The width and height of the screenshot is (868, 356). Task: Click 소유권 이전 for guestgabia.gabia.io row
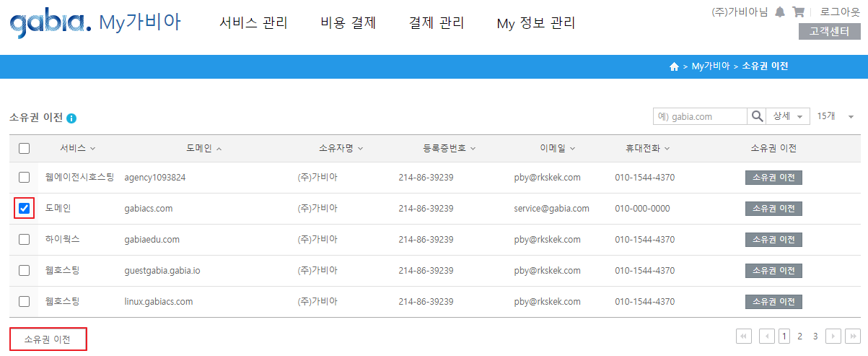click(x=773, y=271)
